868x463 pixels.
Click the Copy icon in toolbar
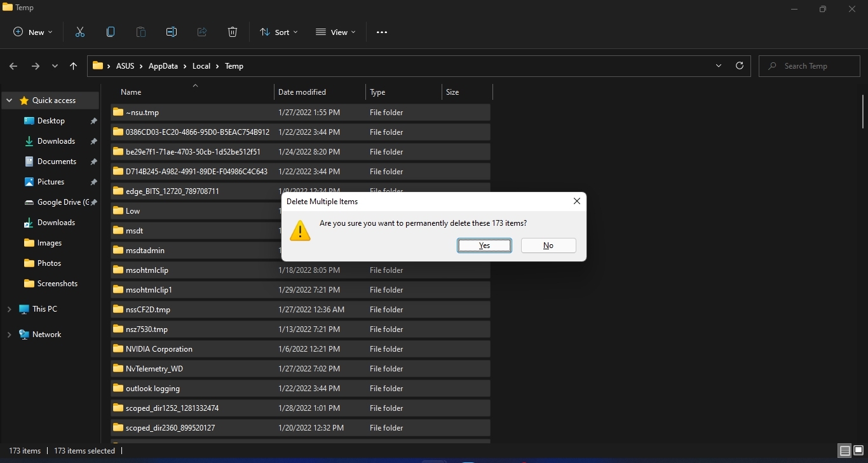[111, 32]
